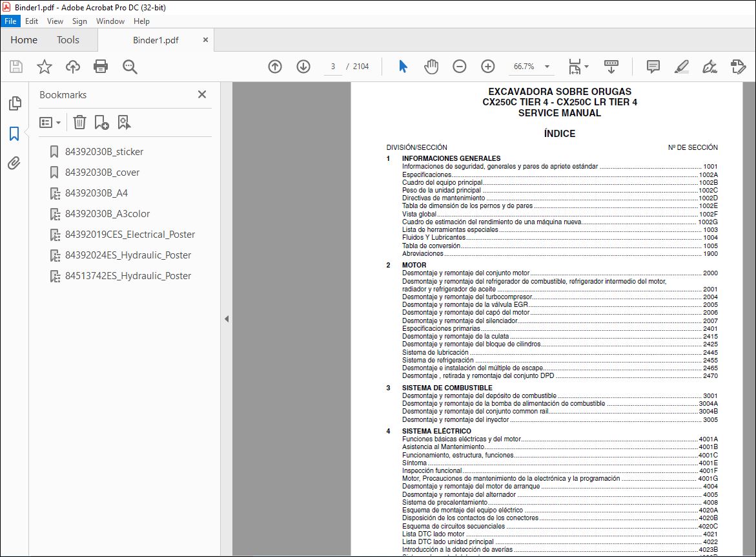Open zoom level dropdown arrow
This screenshot has height=557, width=756.
[547, 67]
